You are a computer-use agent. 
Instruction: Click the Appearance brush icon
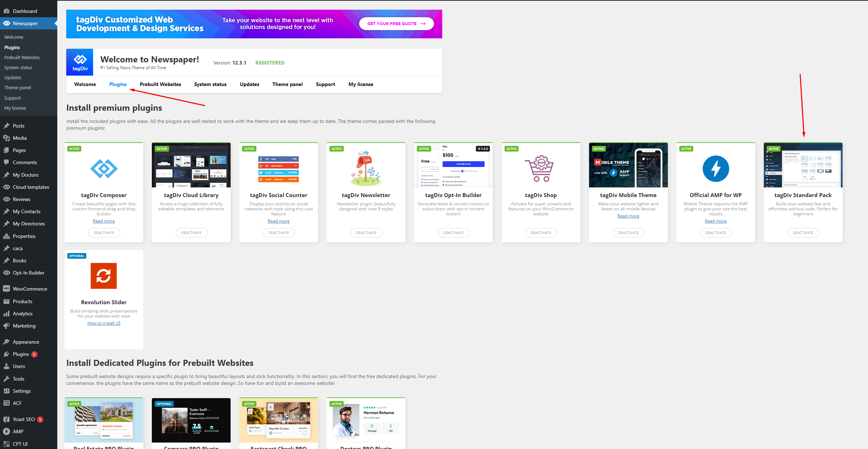(6, 342)
